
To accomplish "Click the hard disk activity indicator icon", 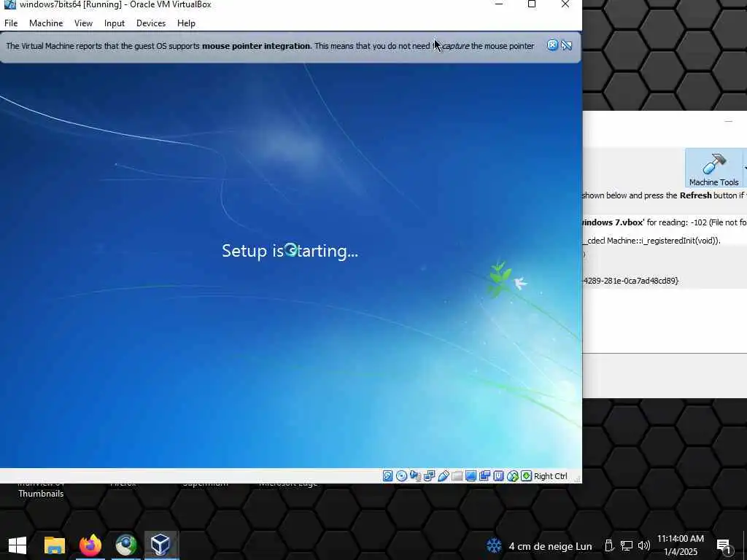I will pos(388,475).
